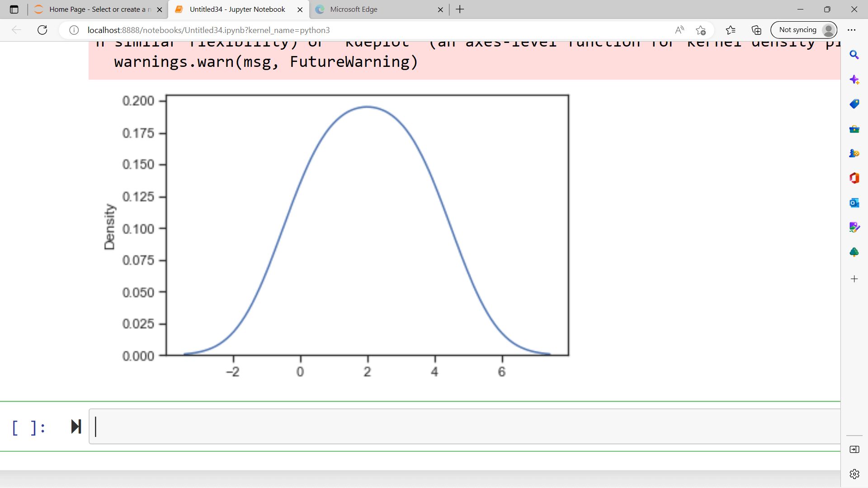
Task: Click the Not syncing profile button
Action: point(804,30)
